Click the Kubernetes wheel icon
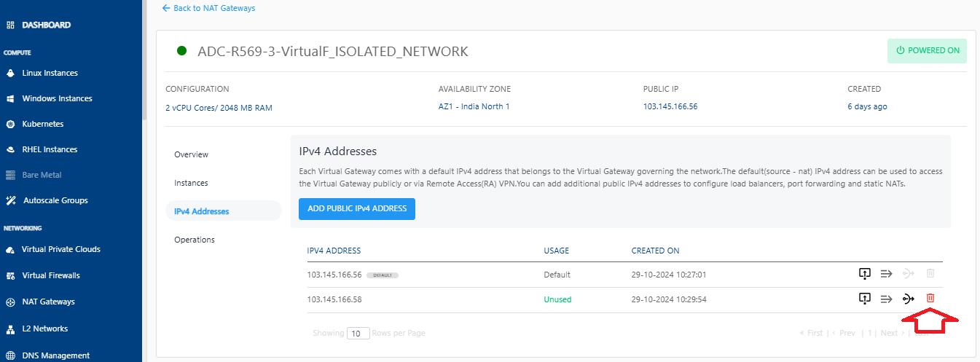This screenshot has width=980, height=362. click(10, 124)
